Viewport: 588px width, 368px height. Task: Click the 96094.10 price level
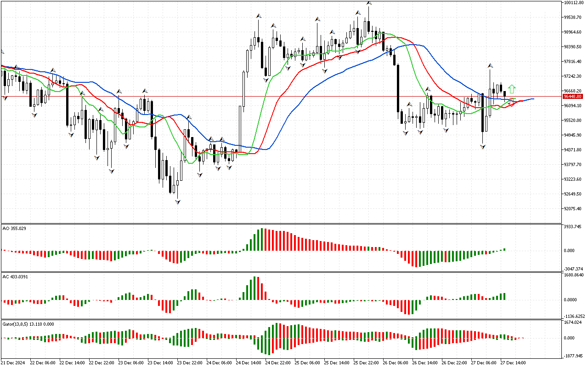click(573, 106)
